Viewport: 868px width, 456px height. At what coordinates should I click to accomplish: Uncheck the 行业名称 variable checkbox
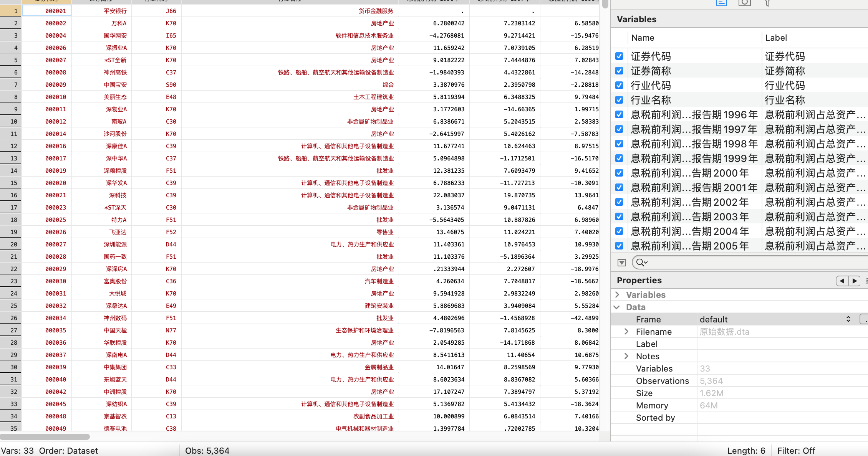click(x=619, y=100)
